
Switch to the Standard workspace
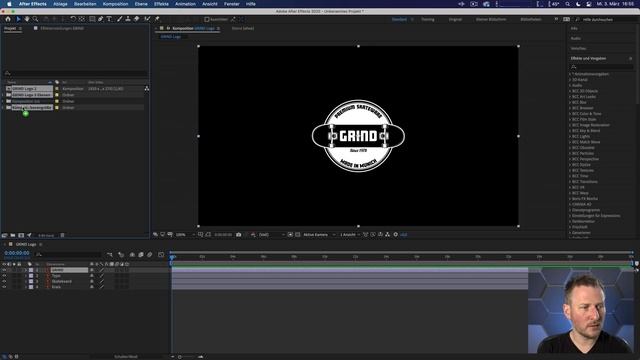(399, 19)
